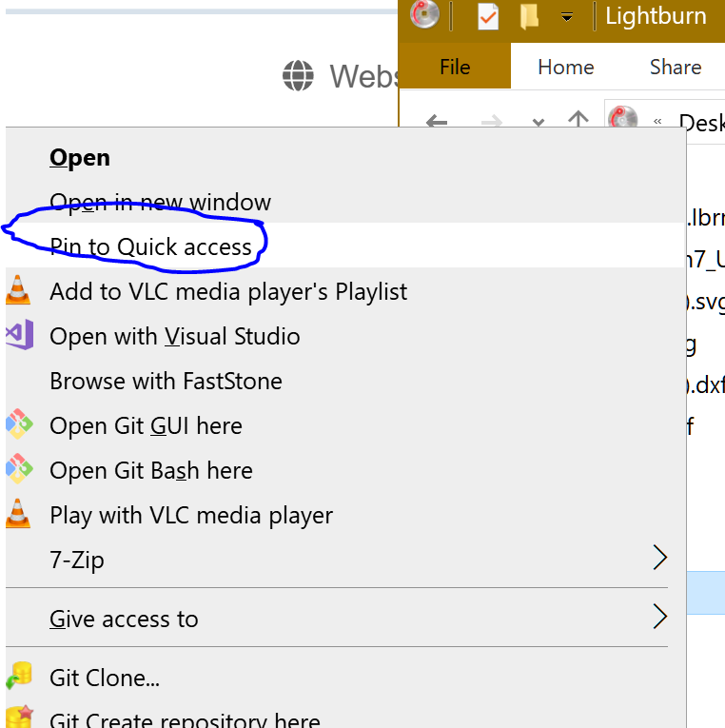Switch to the Home ribbon tab

pos(565,67)
